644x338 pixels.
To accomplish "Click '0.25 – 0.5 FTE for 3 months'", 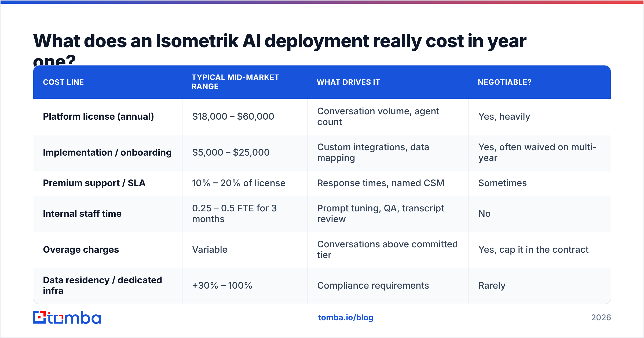I will click(235, 214).
